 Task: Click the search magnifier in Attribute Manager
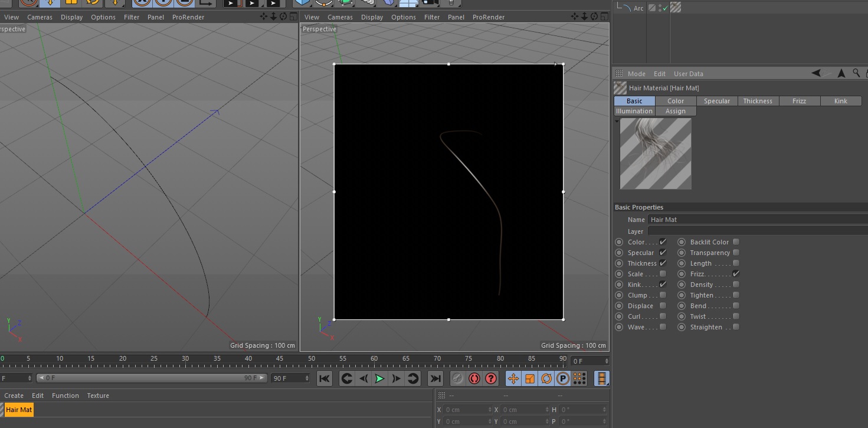856,73
